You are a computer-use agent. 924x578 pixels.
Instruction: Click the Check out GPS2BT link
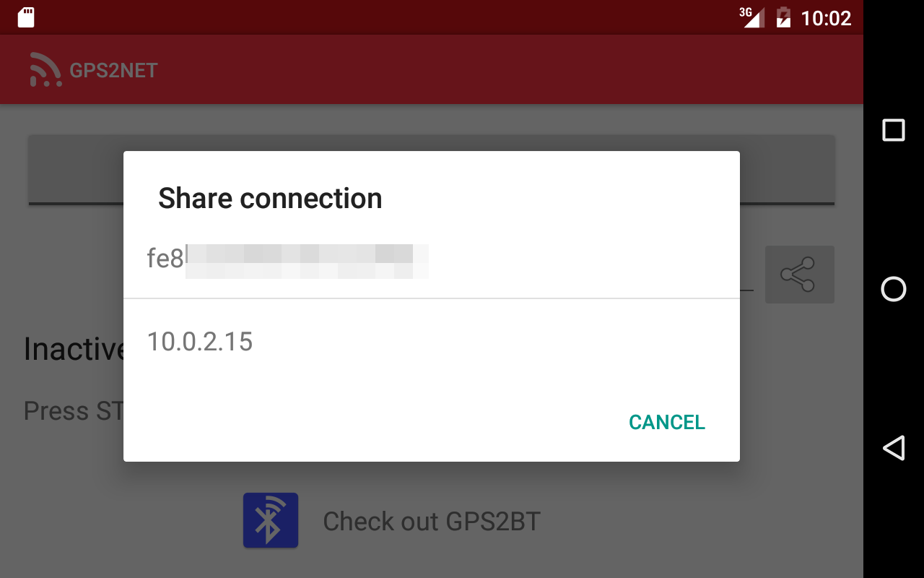(x=432, y=521)
